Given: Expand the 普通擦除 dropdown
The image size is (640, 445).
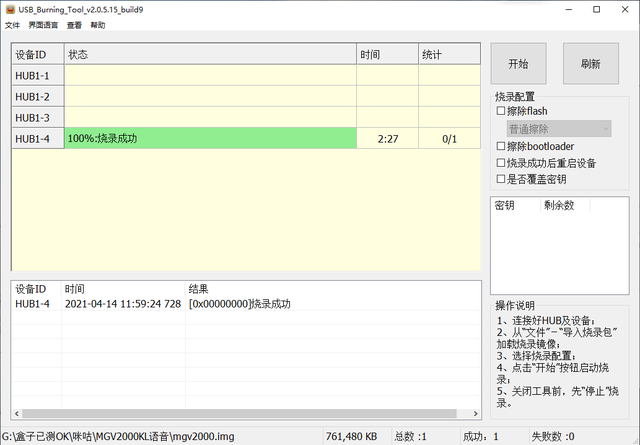Looking at the screenshot, I should (559, 129).
